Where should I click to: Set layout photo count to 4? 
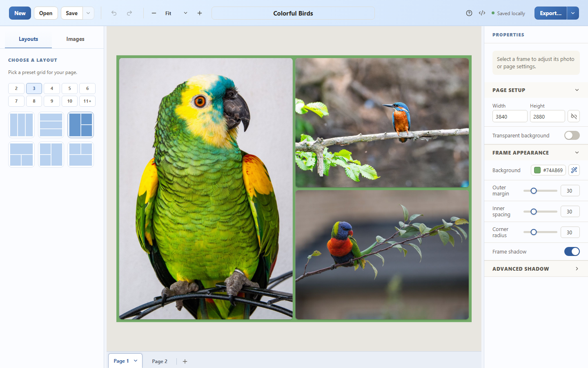point(52,88)
